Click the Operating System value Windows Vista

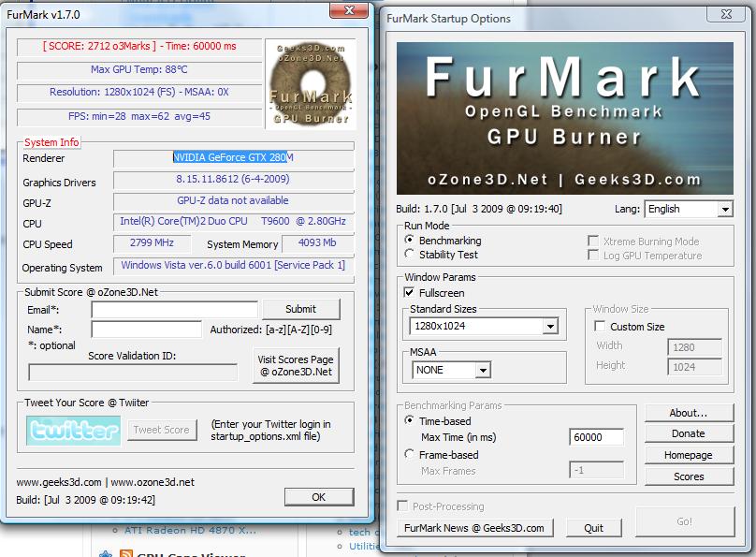click(233, 265)
